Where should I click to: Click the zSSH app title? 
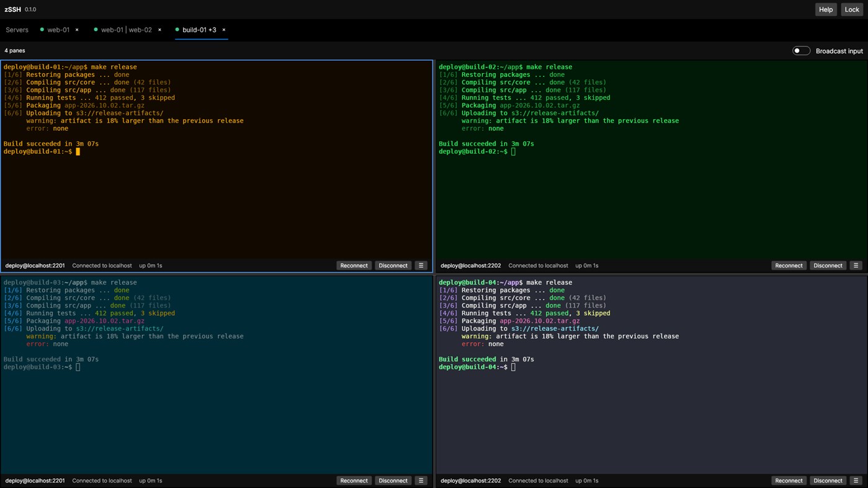coord(12,9)
